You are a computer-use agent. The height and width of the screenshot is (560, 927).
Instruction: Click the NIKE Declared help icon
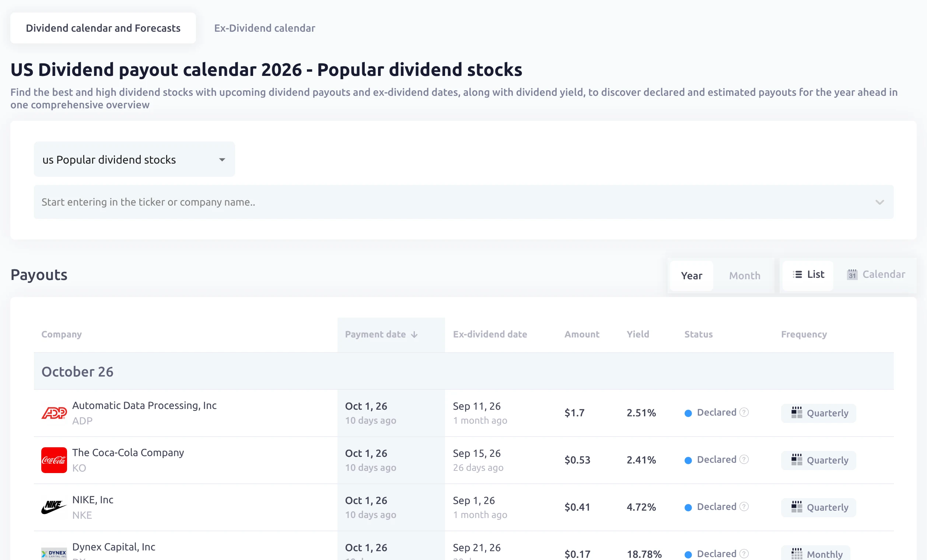point(744,507)
